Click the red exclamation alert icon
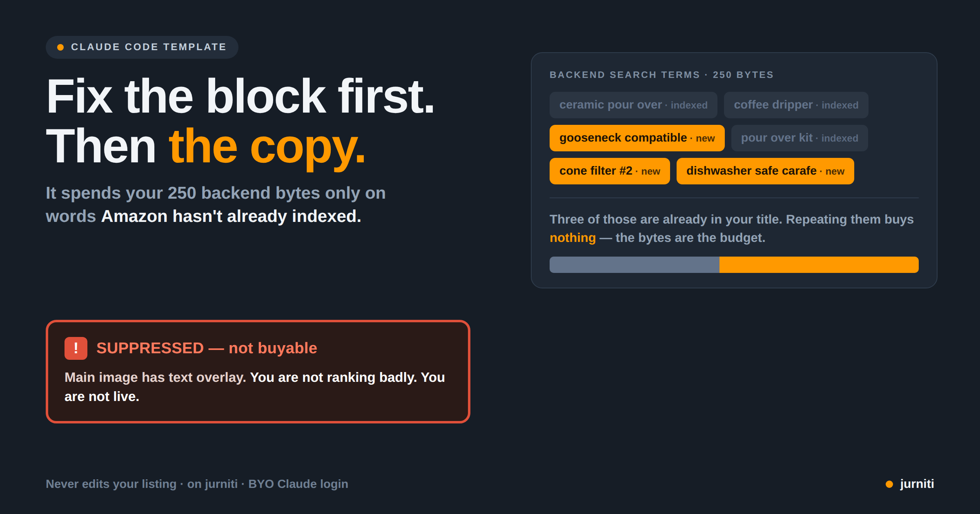980x514 pixels. [76, 348]
